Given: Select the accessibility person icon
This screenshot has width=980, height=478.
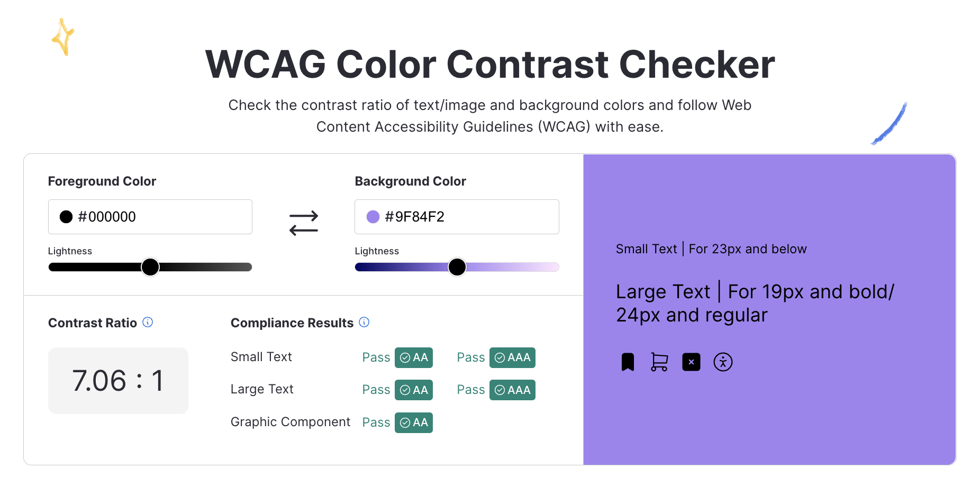Looking at the screenshot, I should click(723, 362).
